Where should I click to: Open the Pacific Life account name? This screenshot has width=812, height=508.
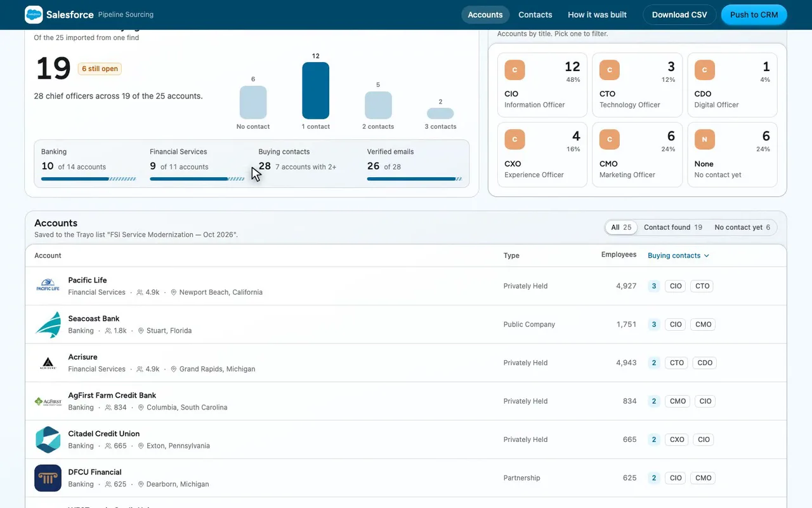(x=88, y=280)
